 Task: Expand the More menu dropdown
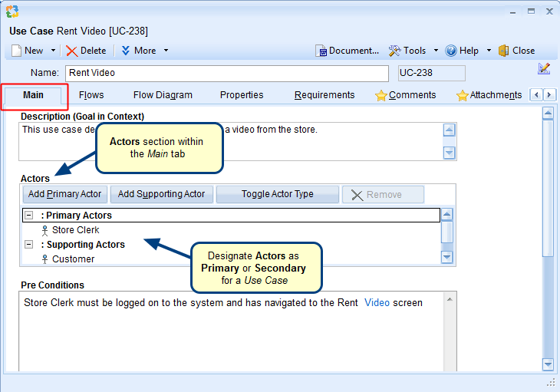(x=166, y=51)
